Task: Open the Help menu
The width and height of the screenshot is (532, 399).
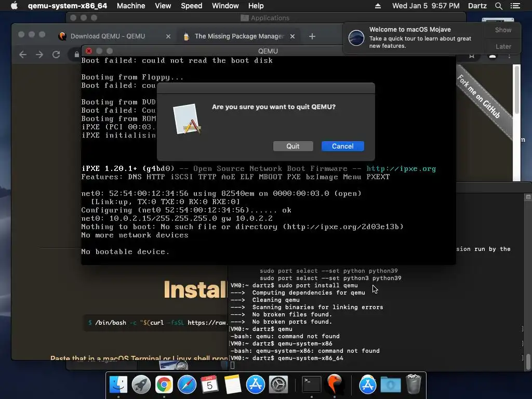Action: 256,6
